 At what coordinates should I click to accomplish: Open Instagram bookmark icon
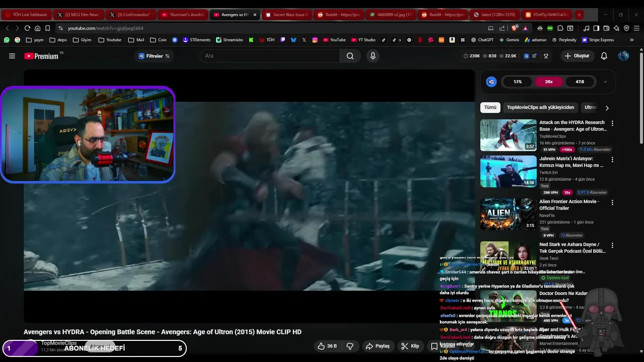click(315, 40)
